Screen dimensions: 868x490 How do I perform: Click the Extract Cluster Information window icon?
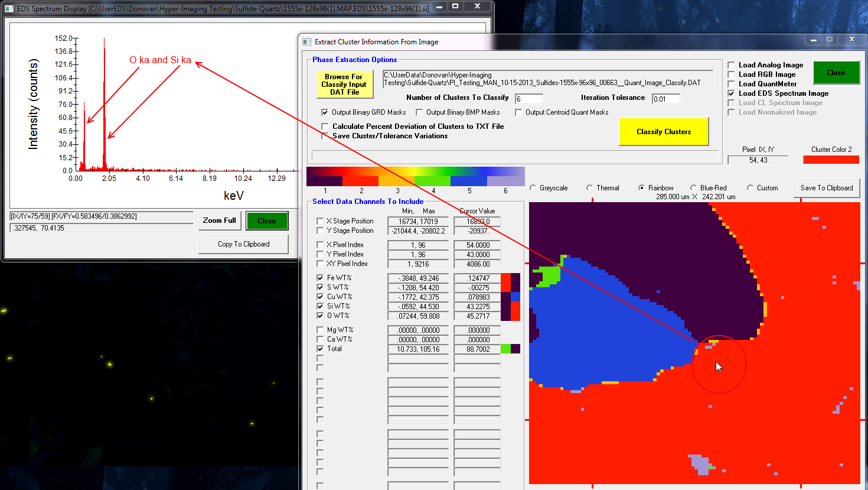tap(307, 42)
